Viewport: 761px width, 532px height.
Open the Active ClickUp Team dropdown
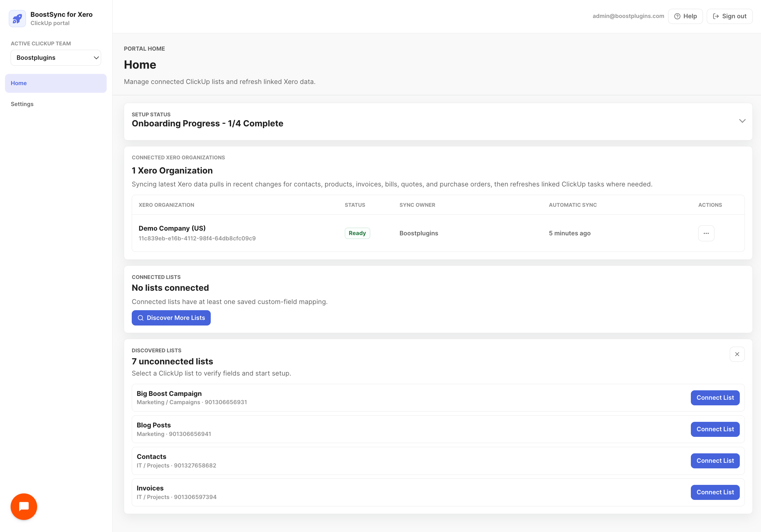[56, 58]
